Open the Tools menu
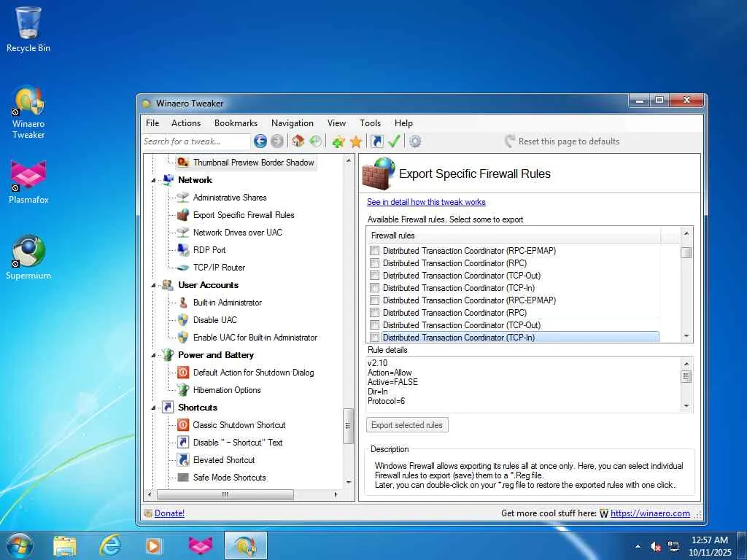The width and height of the screenshot is (747, 560). [370, 122]
